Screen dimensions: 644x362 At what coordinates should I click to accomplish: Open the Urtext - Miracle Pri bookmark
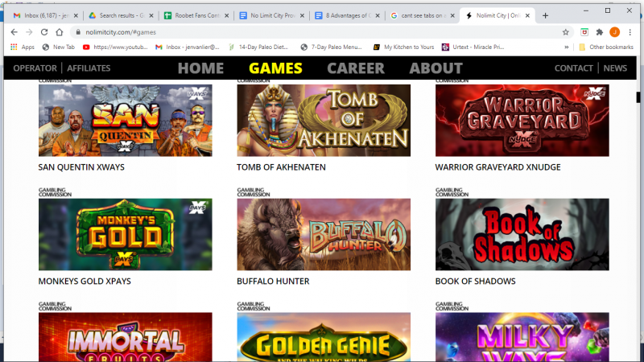click(x=473, y=47)
